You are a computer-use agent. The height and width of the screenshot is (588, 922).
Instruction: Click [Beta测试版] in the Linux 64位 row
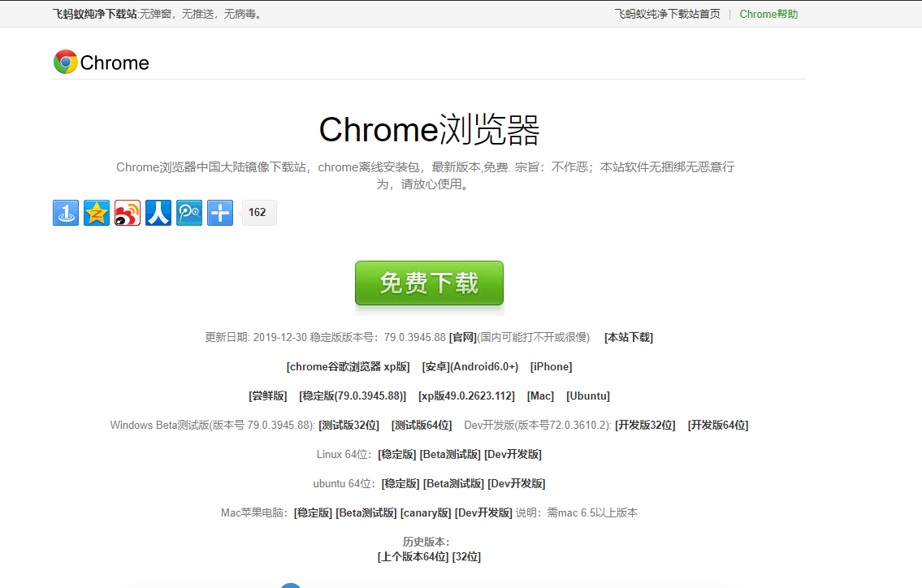point(450,455)
